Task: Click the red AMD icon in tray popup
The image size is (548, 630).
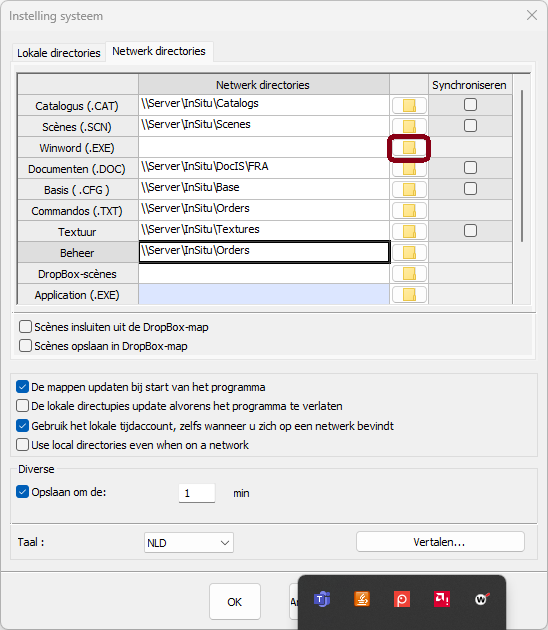Action: pyautogui.click(x=442, y=599)
